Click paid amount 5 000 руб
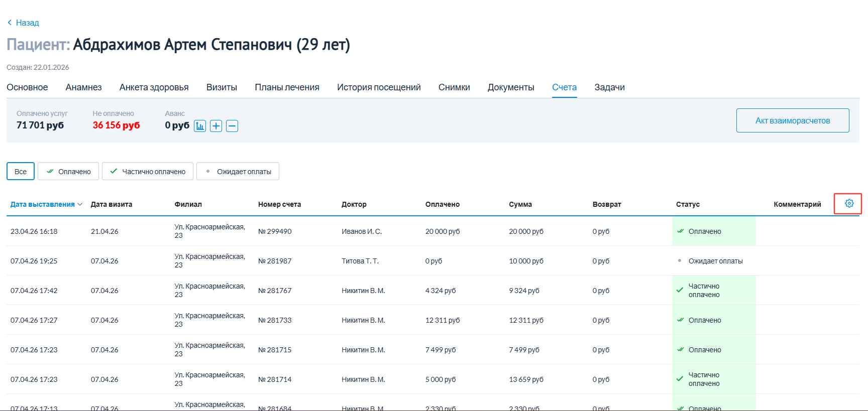 441,379
